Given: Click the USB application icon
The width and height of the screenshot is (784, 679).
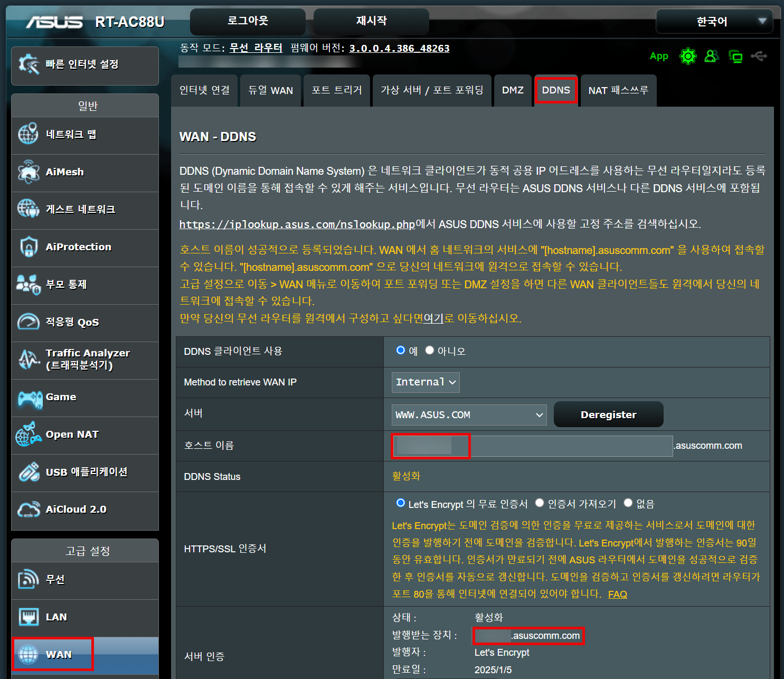Looking at the screenshot, I should pos(28,471).
